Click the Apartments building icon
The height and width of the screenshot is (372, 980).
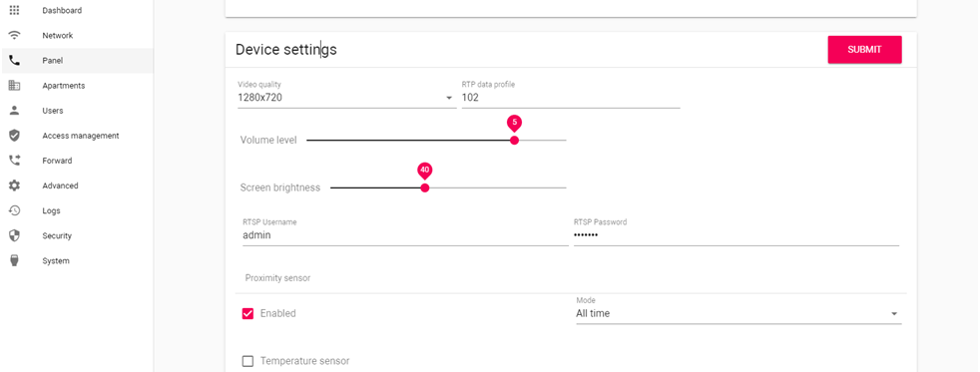[14, 86]
